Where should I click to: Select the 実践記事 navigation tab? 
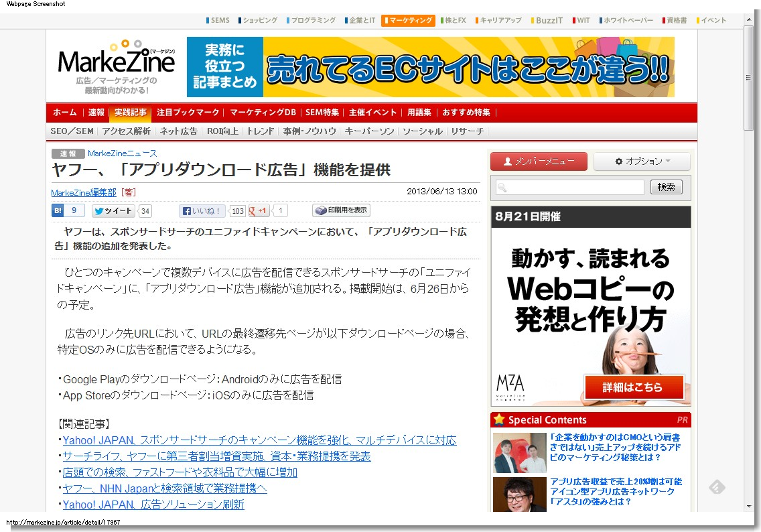click(x=131, y=112)
